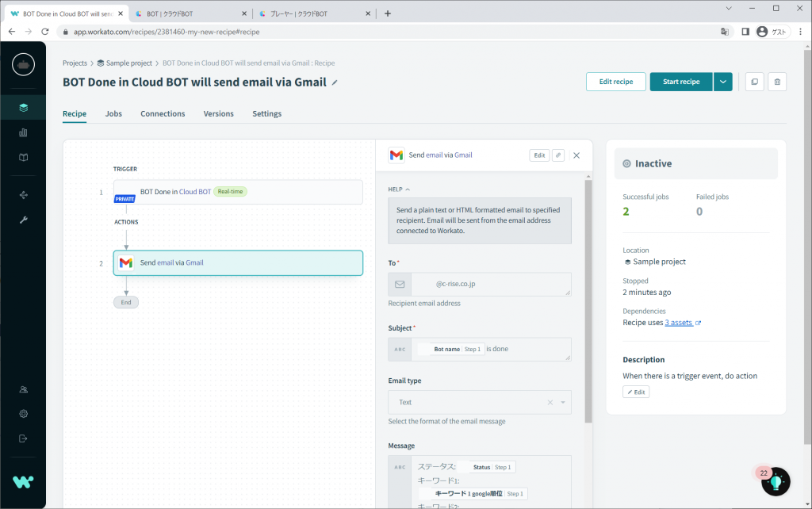Click the lightbulb help widget icon
This screenshot has width=812, height=509.
pyautogui.click(x=776, y=482)
